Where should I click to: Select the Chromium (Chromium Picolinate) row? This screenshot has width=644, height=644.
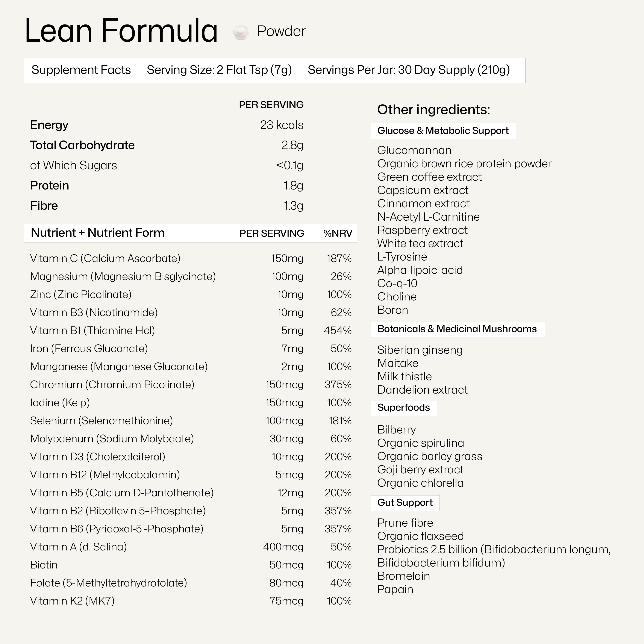(x=112, y=384)
